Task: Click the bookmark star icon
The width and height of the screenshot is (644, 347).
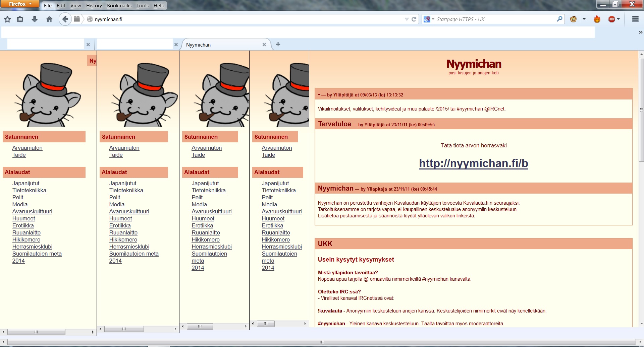Action: (7, 19)
